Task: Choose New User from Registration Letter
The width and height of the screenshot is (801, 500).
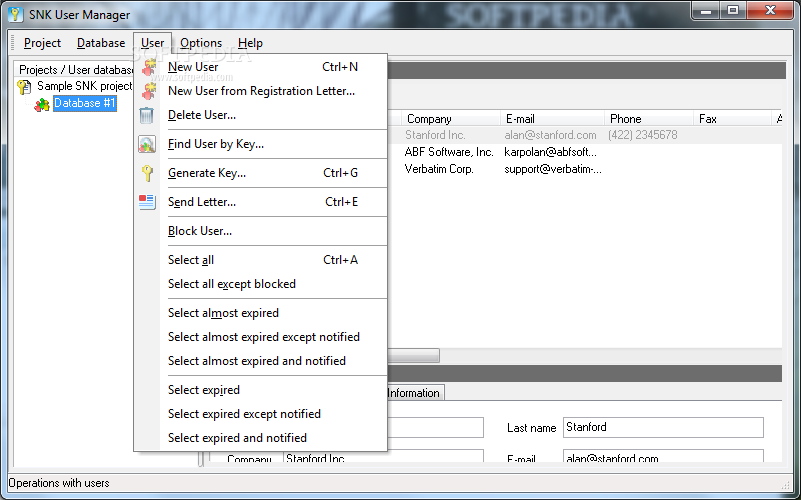Action: [x=261, y=91]
